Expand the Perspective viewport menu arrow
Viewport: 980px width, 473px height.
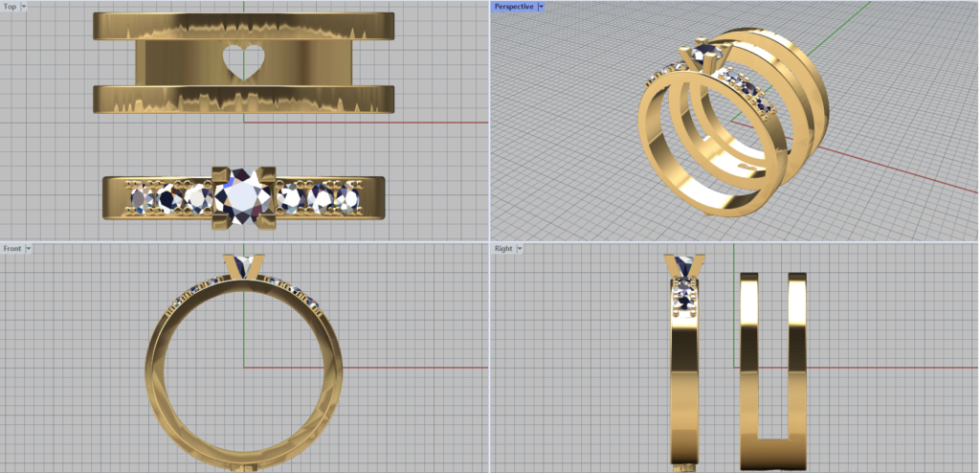542,6
